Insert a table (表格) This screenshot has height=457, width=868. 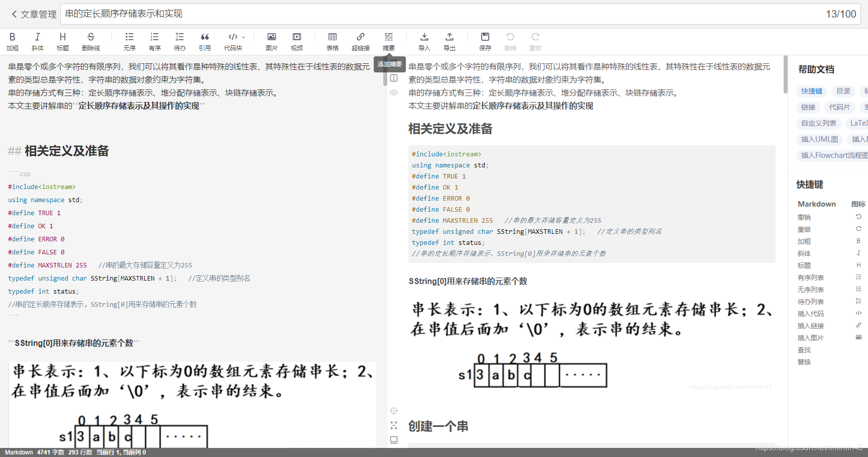pyautogui.click(x=333, y=42)
